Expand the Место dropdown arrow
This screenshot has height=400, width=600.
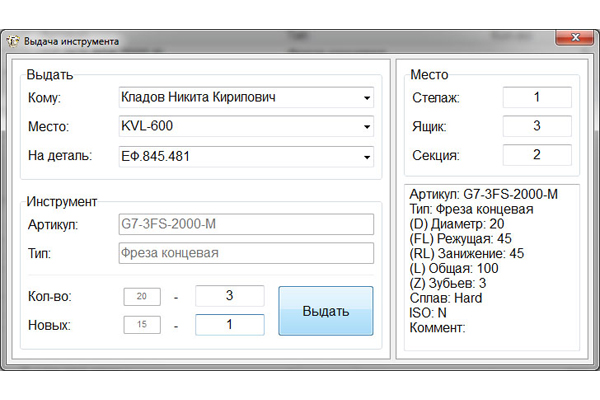[x=367, y=127]
